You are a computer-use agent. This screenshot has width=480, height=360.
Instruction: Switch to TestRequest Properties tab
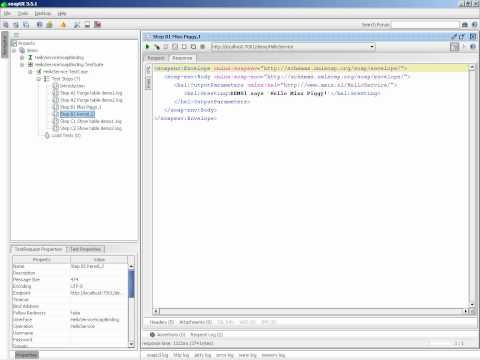coord(39,249)
